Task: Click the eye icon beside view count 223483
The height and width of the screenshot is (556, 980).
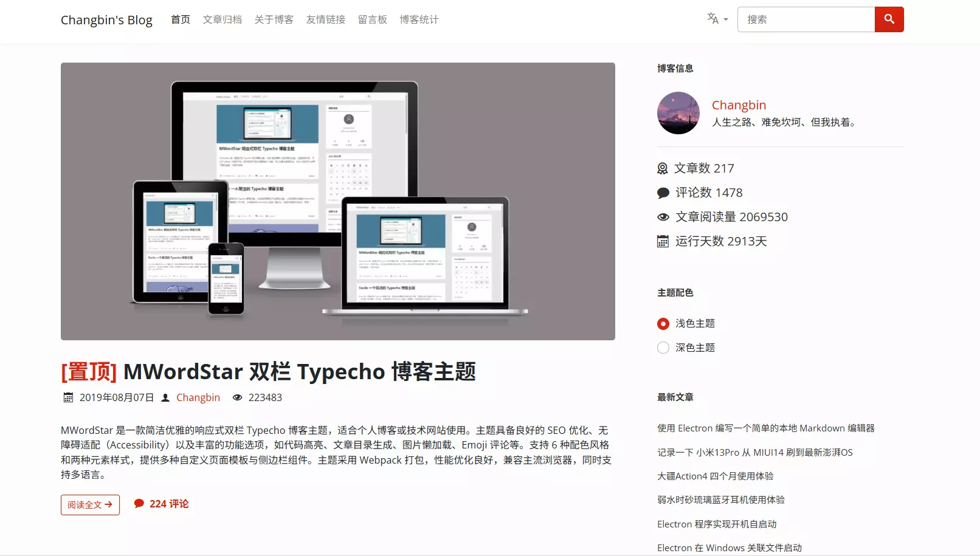Action: pos(237,397)
